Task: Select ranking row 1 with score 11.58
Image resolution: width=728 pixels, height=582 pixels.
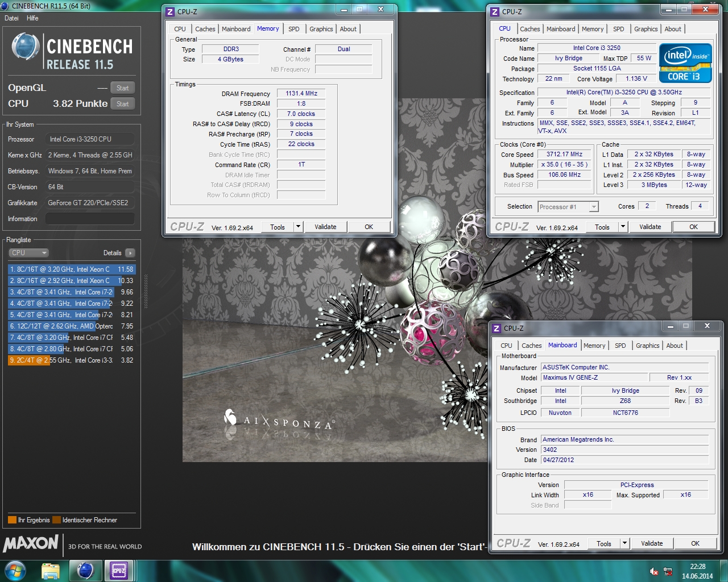Action: [x=72, y=269]
